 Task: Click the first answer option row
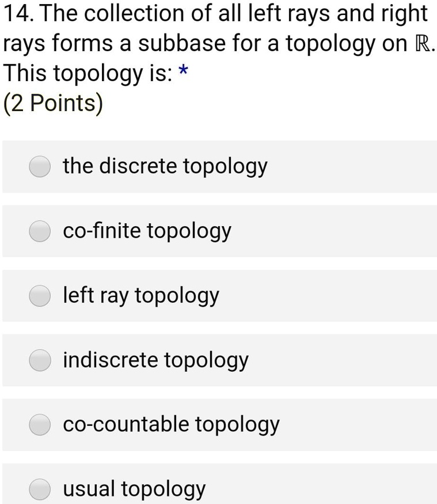(219, 167)
